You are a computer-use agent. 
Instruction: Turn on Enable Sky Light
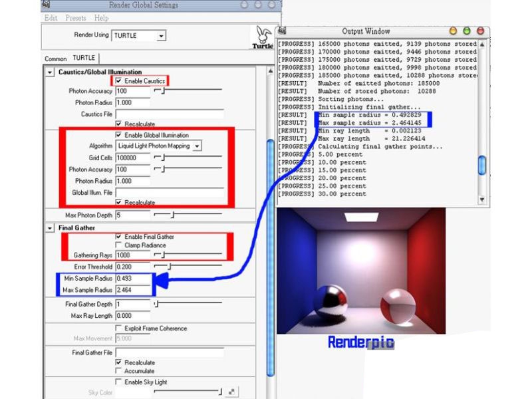click(x=118, y=382)
